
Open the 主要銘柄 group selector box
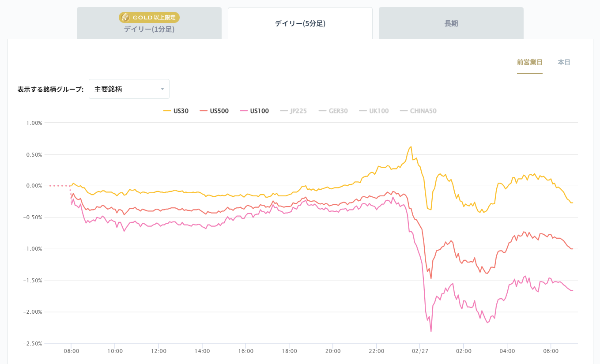(129, 89)
